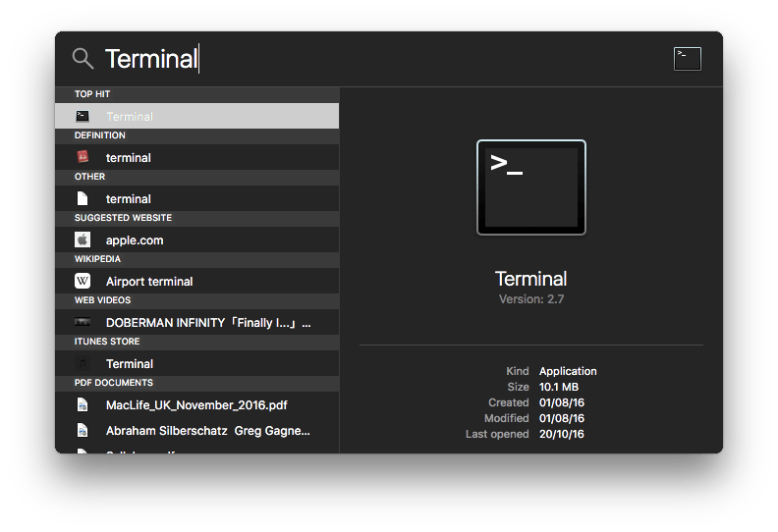The width and height of the screenshot is (778, 532).
Task: Open the apple.com suggested website
Action: tap(197, 239)
